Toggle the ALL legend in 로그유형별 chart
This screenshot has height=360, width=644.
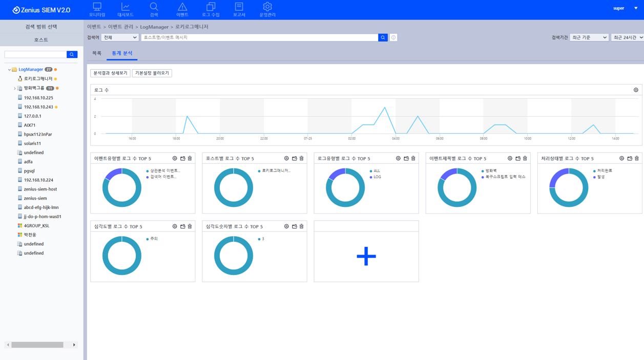pos(376,171)
